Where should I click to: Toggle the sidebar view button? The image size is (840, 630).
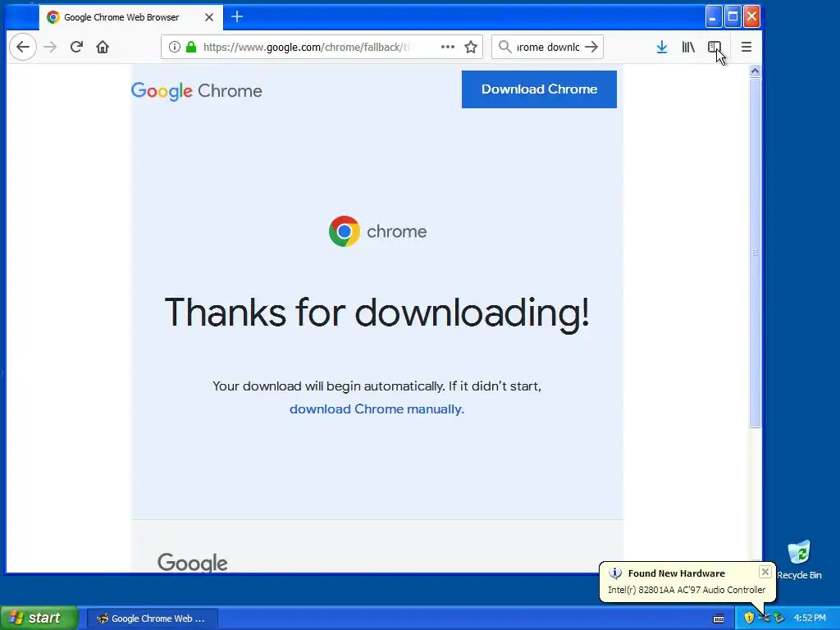point(714,47)
